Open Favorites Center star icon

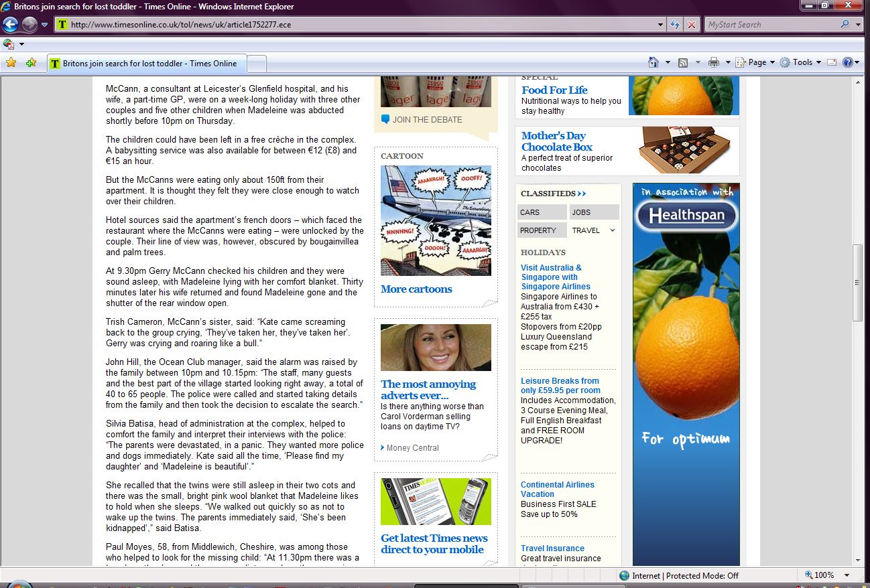[11, 63]
